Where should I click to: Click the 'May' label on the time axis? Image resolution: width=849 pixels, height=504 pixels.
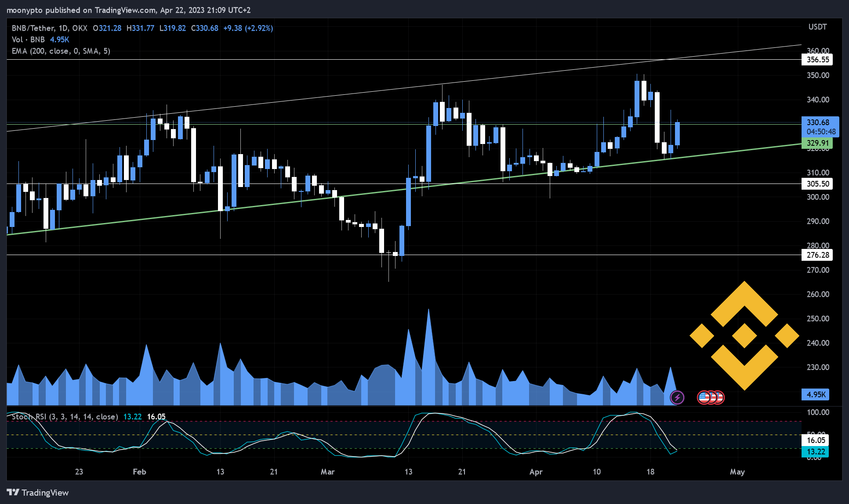[737, 472]
